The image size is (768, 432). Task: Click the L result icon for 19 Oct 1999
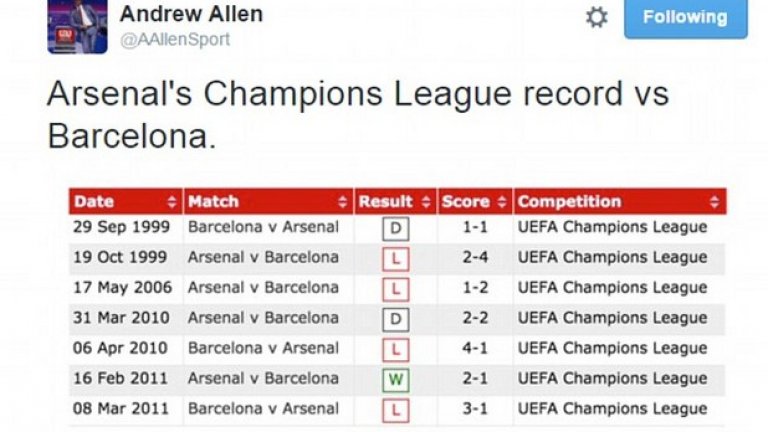pos(397,259)
